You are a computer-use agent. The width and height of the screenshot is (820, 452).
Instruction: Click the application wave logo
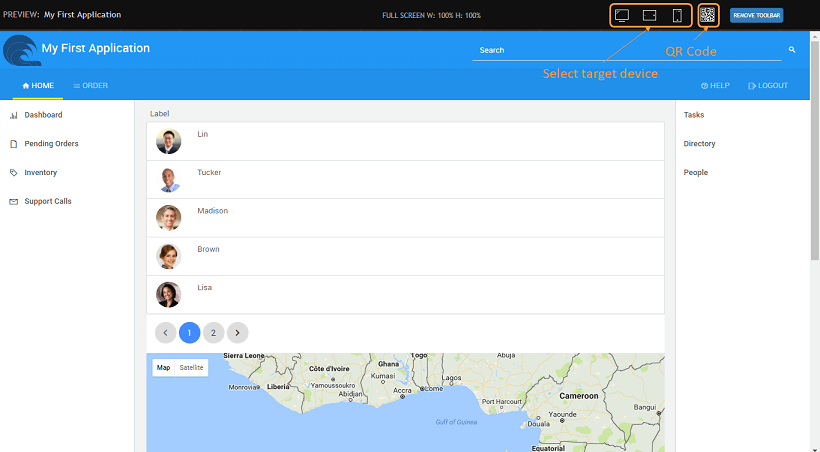coord(20,50)
